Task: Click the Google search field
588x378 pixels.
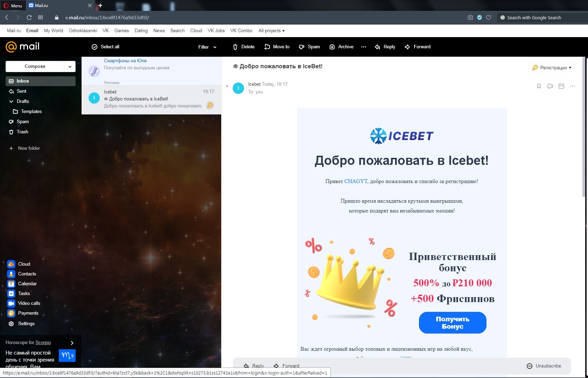Action: tap(542, 17)
